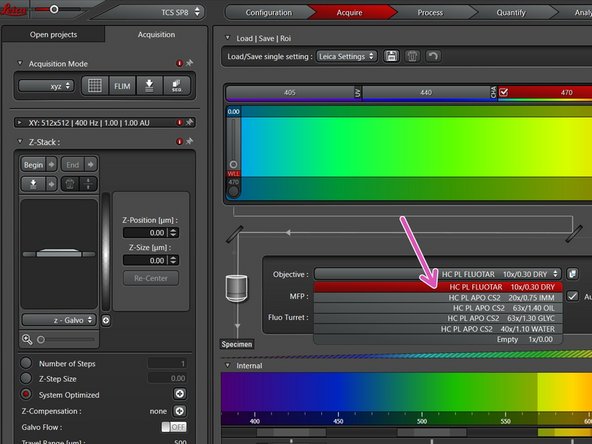
Task: Toggle the 470 laser line checkbox
Action: coord(504,92)
